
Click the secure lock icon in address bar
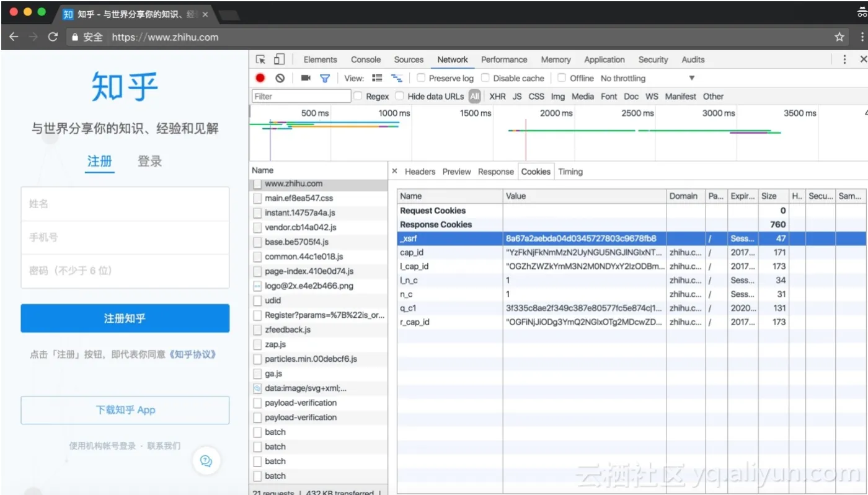tap(75, 37)
